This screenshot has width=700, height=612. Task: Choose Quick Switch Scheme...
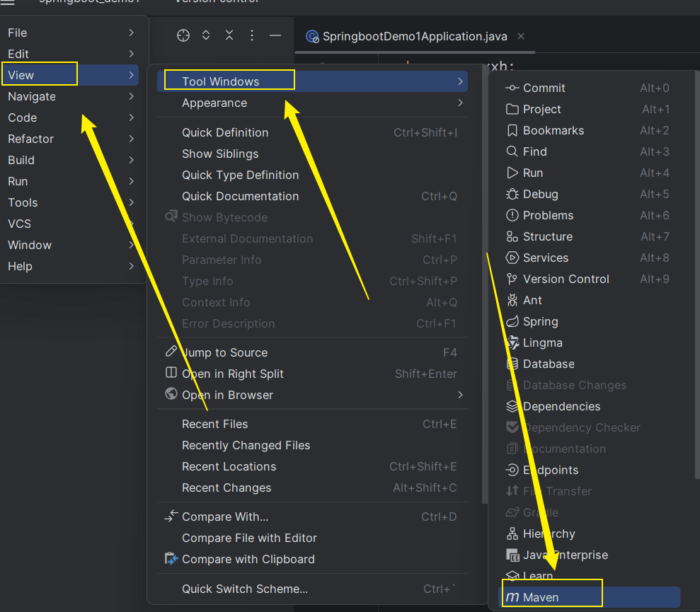click(x=312, y=589)
